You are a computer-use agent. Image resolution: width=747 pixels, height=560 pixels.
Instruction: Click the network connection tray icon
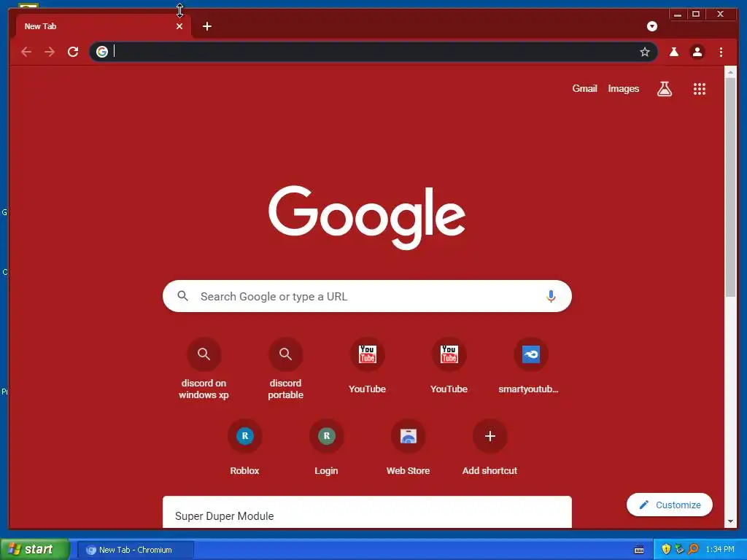(679, 550)
